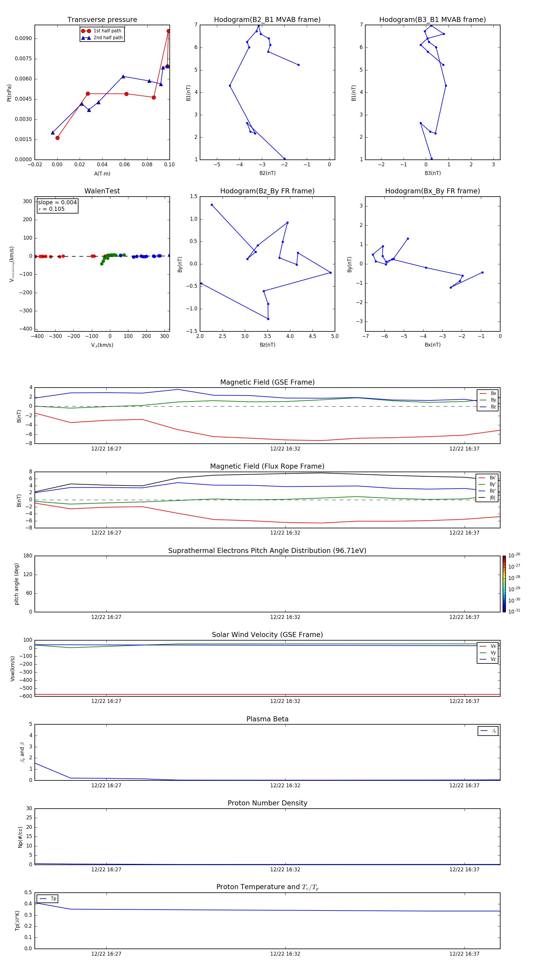Click the highest red point in Transverse pressure plot

coord(168,31)
